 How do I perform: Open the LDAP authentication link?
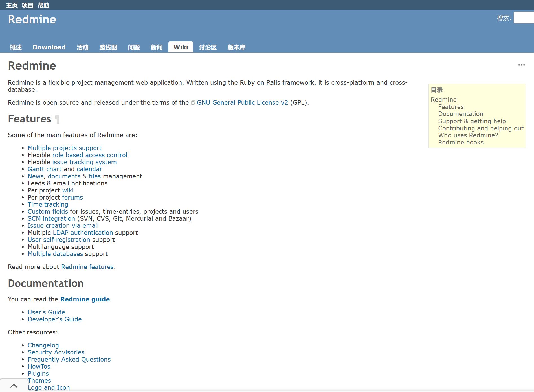83,233
